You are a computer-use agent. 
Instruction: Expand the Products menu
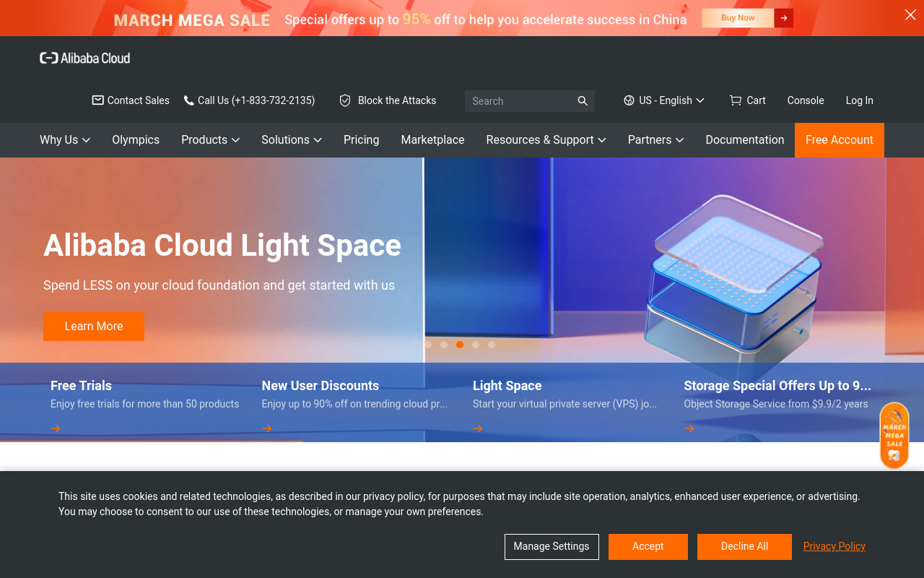coord(210,140)
